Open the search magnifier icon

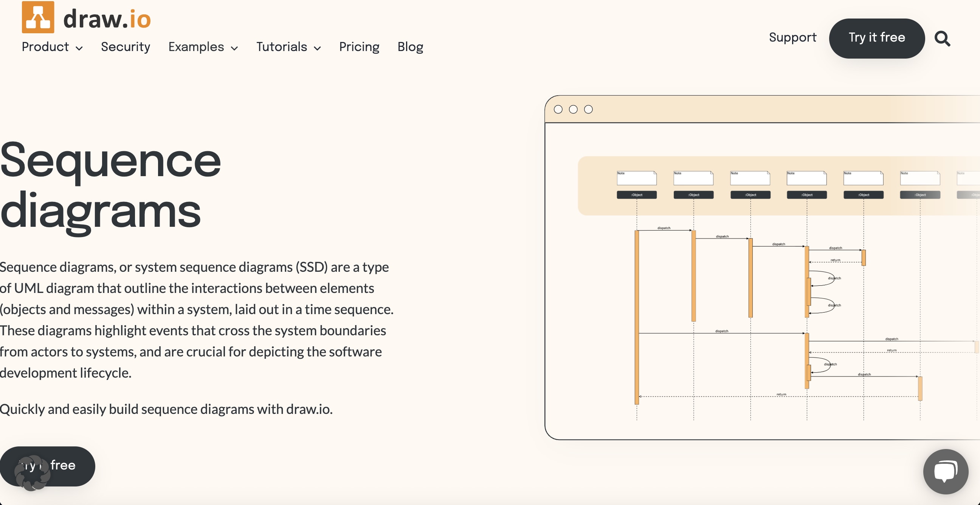(x=942, y=39)
